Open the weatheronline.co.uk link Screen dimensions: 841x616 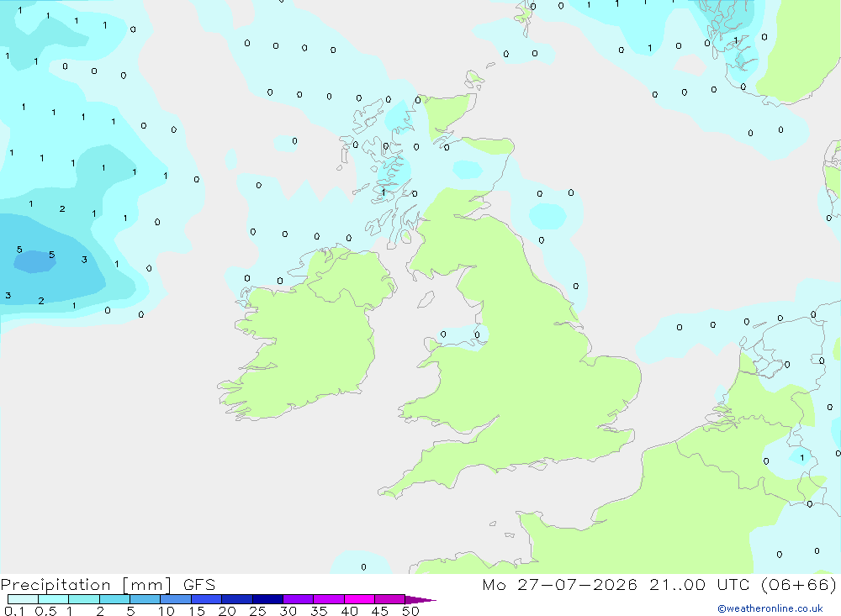[770, 608]
